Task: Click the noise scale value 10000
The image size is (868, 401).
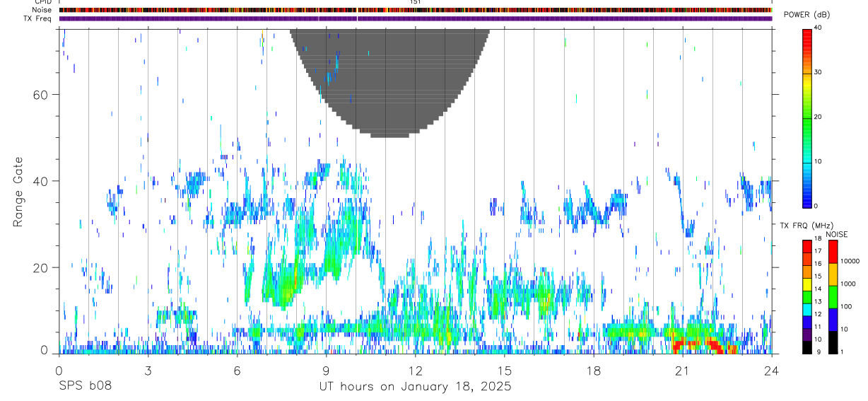Action: 851,261
